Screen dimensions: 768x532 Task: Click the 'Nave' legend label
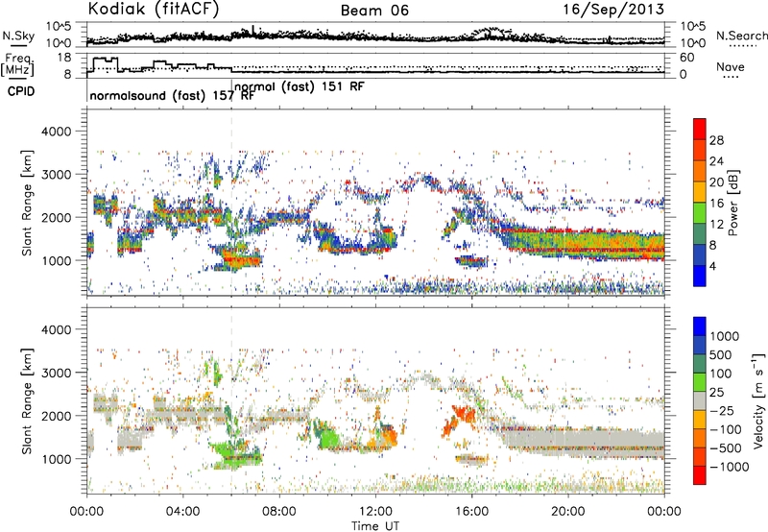pos(731,66)
